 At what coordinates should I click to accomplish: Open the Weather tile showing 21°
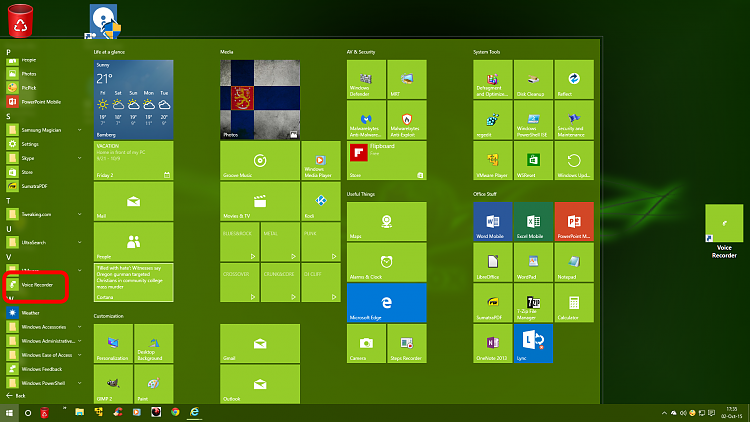pos(133,100)
